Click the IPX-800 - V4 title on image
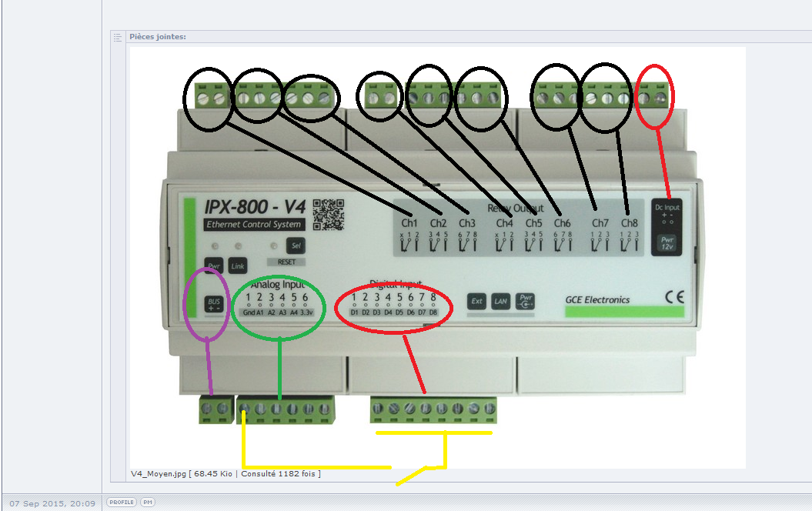The image size is (812, 511). coord(255,207)
